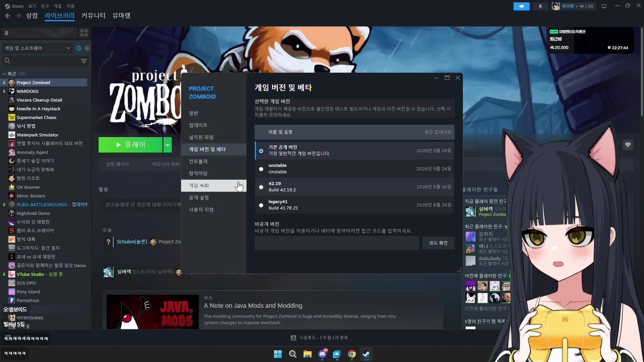Image resolution: width=644 pixels, height=362 pixels.
Task: Click the private beta access code field
Action: tap(337, 243)
